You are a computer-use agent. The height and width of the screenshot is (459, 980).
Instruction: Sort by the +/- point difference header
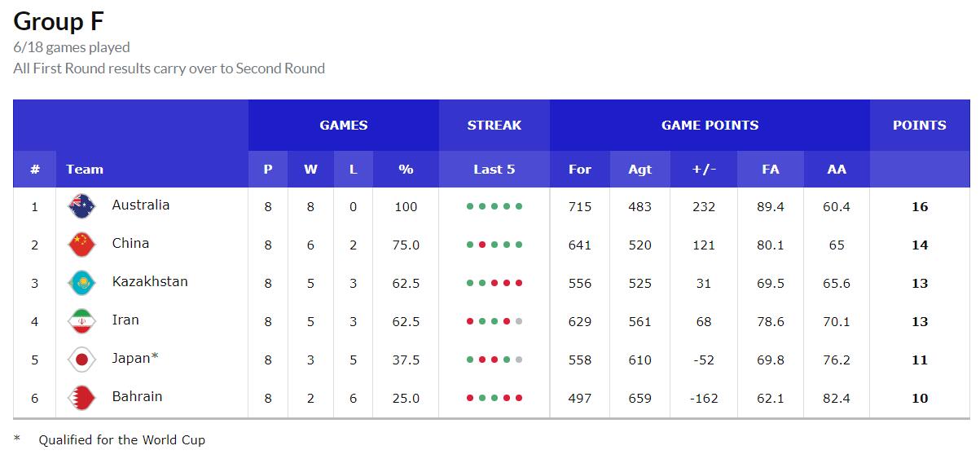pos(704,170)
